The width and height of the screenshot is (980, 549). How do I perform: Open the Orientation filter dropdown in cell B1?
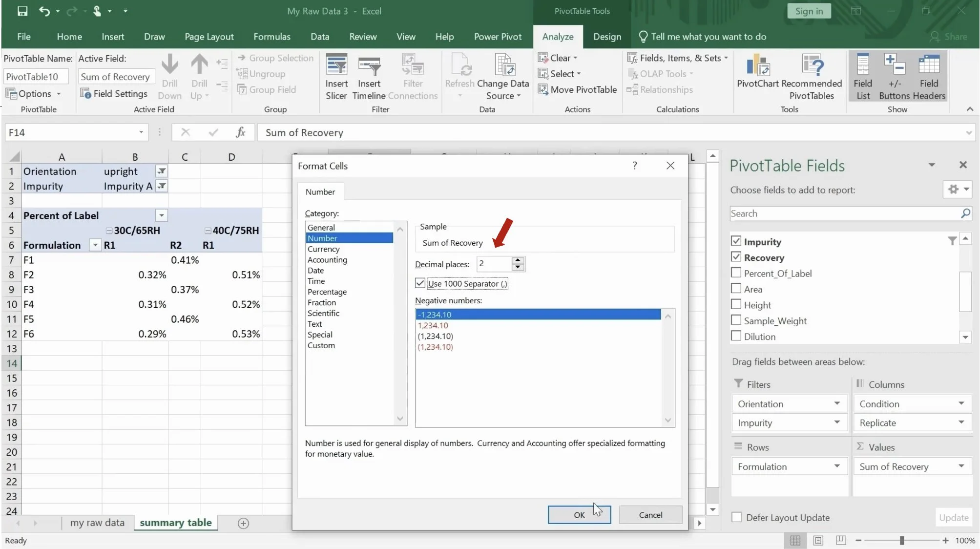coord(161,171)
